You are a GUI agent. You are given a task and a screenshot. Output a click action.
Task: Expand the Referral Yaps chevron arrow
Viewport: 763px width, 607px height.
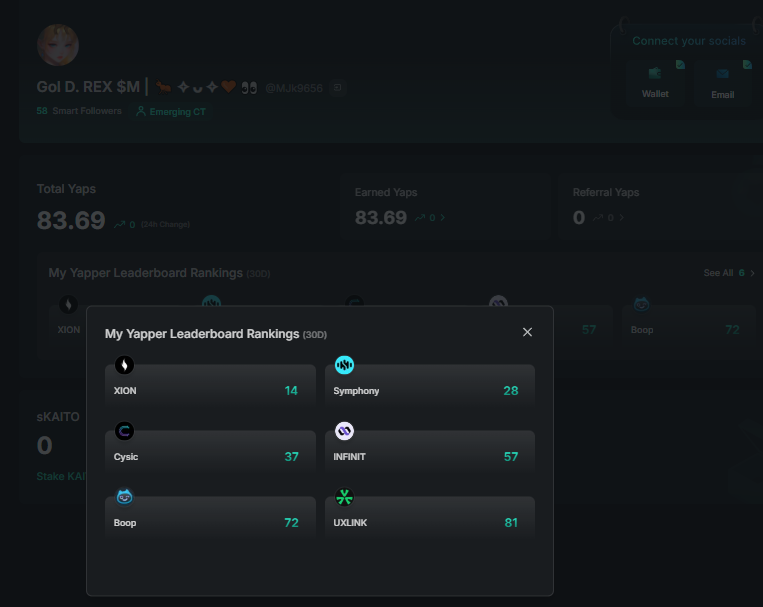tap(621, 218)
